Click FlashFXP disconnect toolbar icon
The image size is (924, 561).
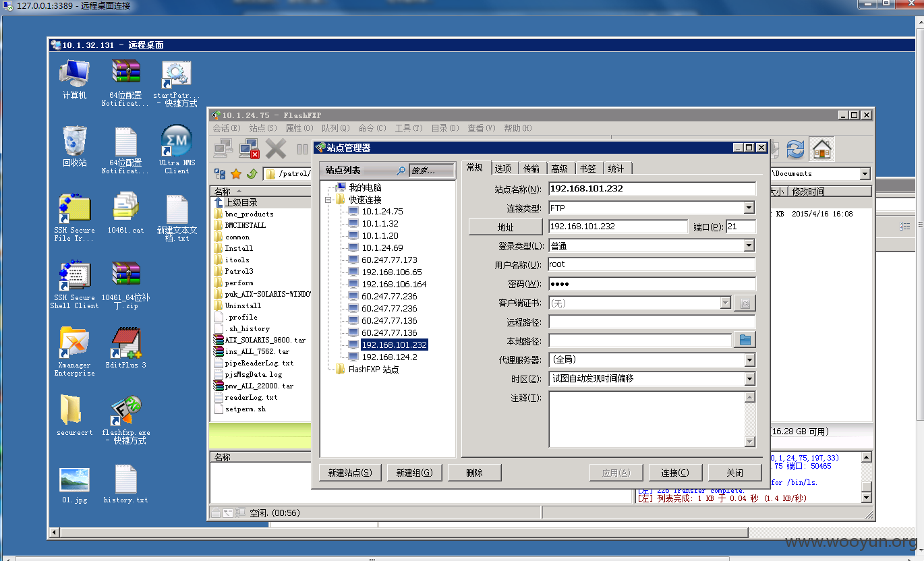click(x=250, y=149)
